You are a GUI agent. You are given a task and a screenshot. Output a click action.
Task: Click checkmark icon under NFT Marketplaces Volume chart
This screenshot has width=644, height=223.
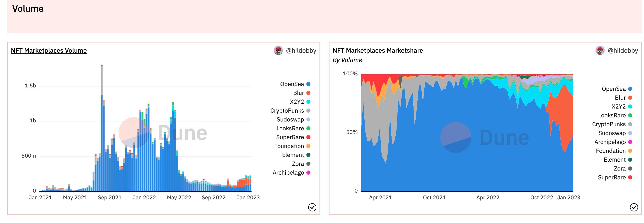(312, 207)
